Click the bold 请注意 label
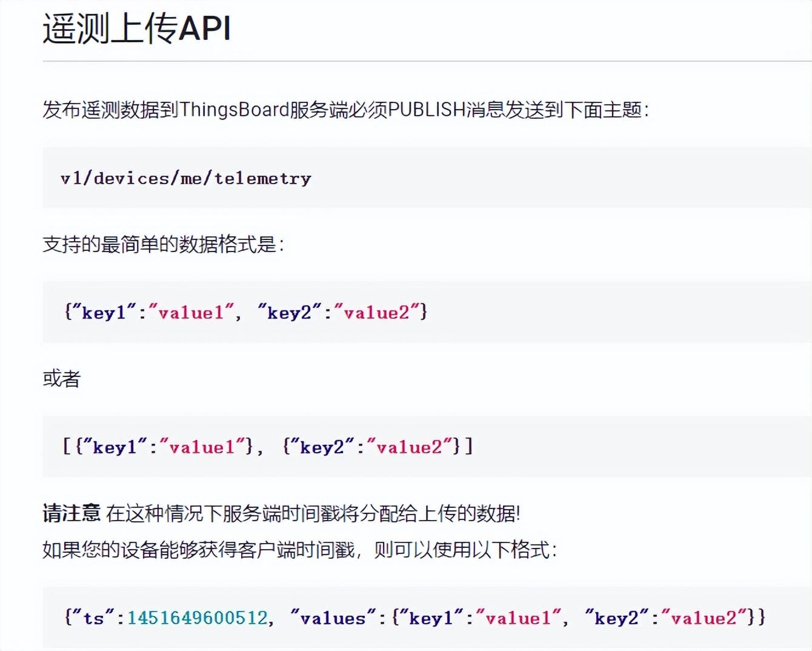The height and width of the screenshot is (651, 812). (x=71, y=513)
